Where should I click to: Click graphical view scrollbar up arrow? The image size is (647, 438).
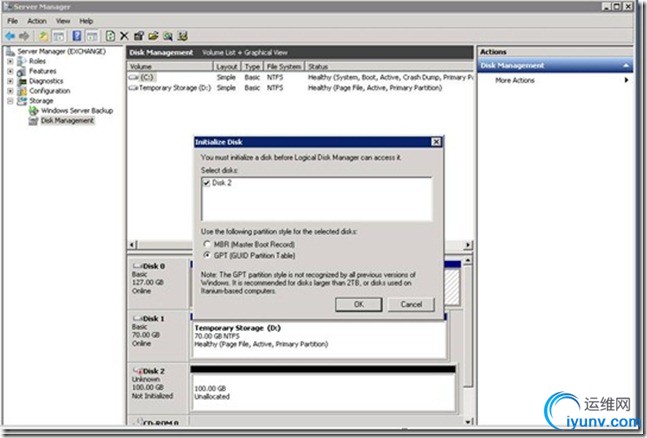click(468, 260)
